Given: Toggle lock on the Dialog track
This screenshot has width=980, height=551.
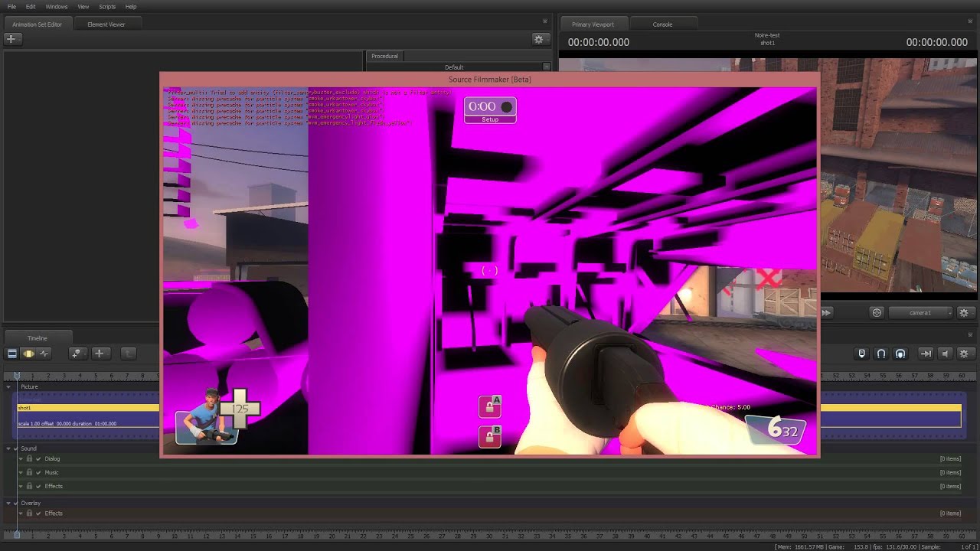Looking at the screenshot, I should (29, 459).
